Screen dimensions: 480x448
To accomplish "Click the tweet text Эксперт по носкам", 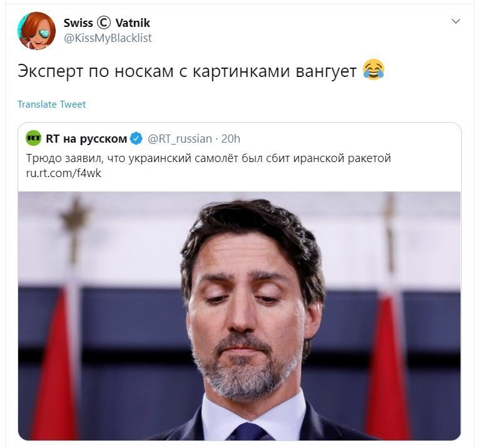I will tap(96, 71).
